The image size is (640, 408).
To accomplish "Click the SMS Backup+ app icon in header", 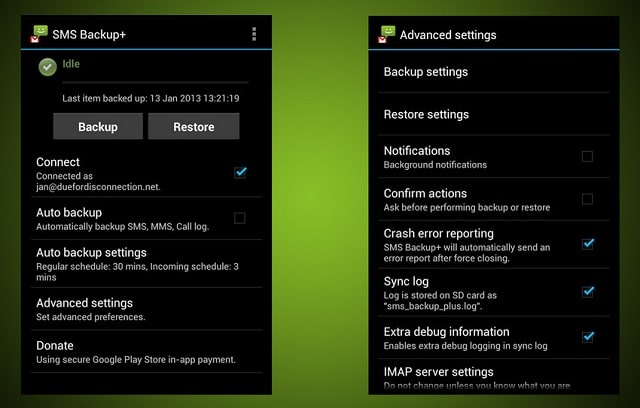I will (40, 34).
